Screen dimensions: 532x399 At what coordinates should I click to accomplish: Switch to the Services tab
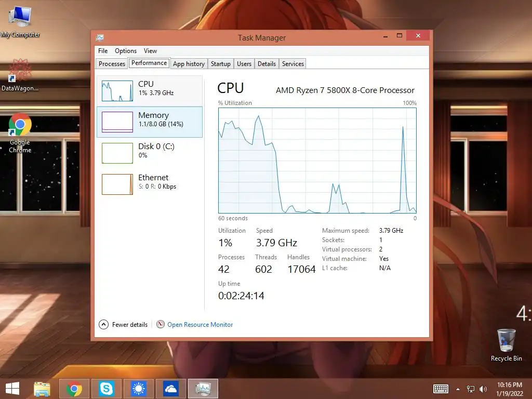click(293, 64)
